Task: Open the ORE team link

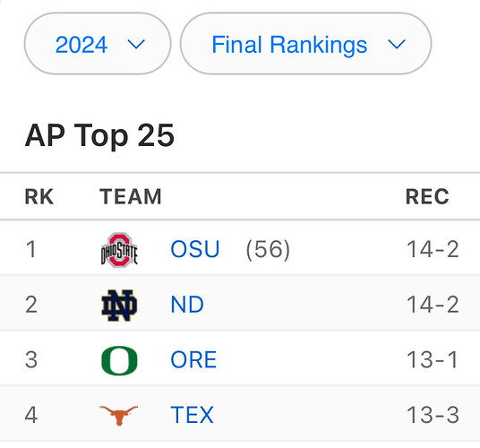Action: coord(193,360)
